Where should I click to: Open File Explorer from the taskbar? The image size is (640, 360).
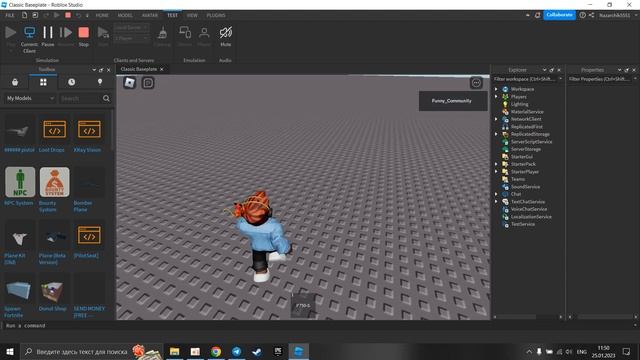[175, 351]
